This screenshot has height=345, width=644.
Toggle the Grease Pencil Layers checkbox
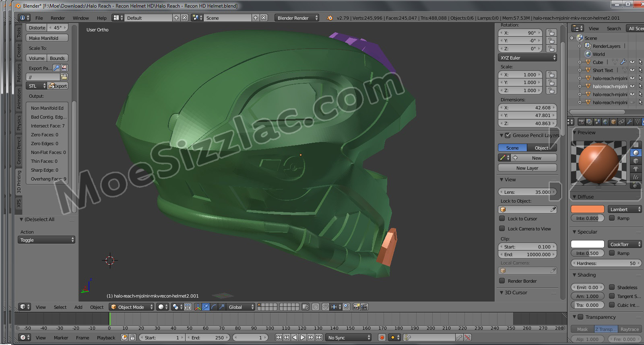coord(508,136)
